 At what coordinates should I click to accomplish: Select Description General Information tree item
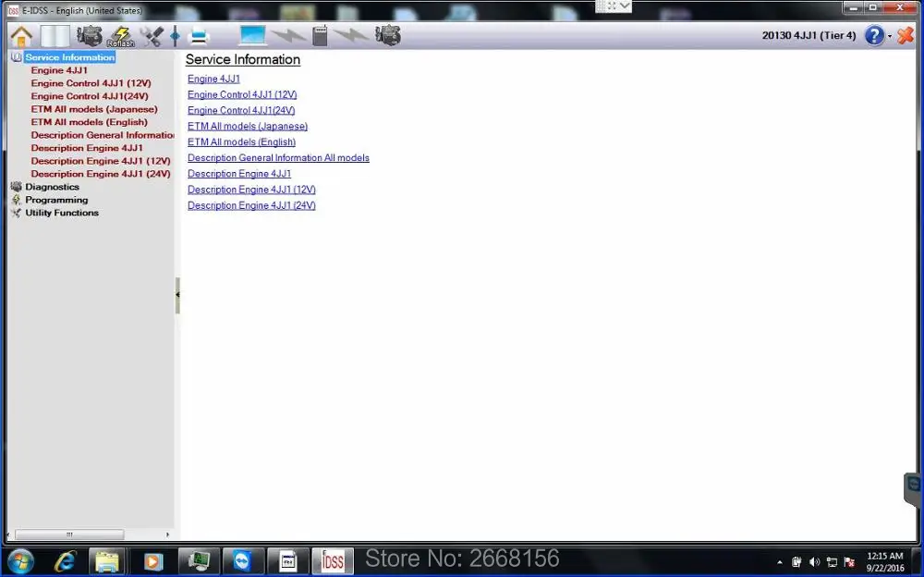click(103, 135)
